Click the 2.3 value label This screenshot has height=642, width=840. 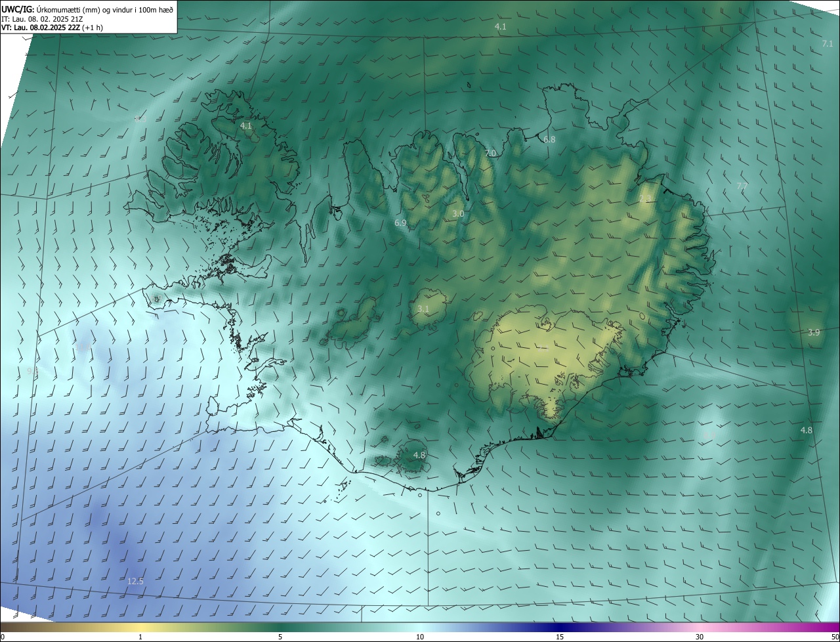[x=645, y=198]
